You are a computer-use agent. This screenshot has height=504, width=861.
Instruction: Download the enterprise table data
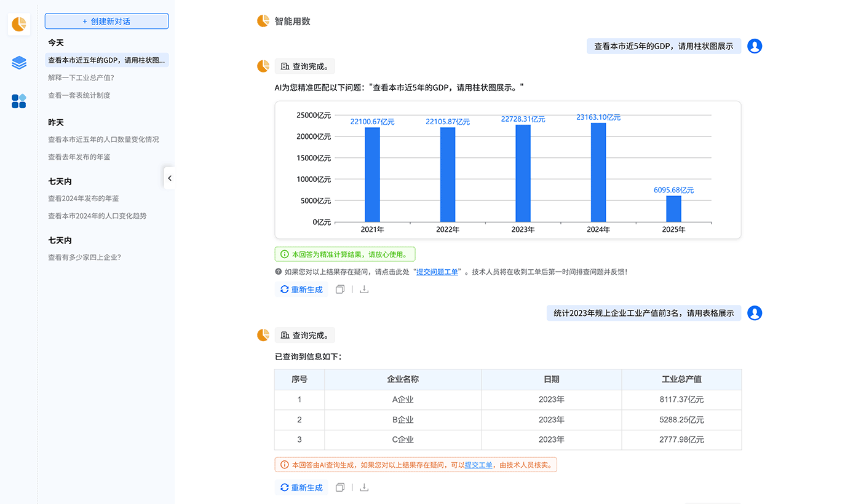pos(363,487)
